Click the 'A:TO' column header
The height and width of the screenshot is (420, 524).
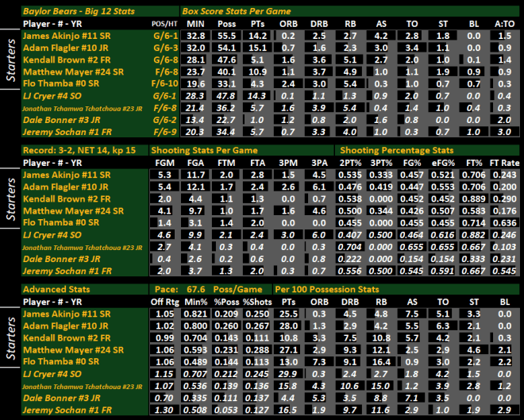pyautogui.click(x=505, y=24)
